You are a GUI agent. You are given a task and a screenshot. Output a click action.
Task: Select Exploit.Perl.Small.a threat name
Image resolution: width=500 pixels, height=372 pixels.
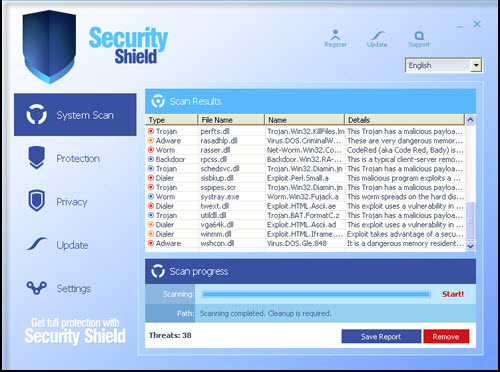(x=298, y=178)
